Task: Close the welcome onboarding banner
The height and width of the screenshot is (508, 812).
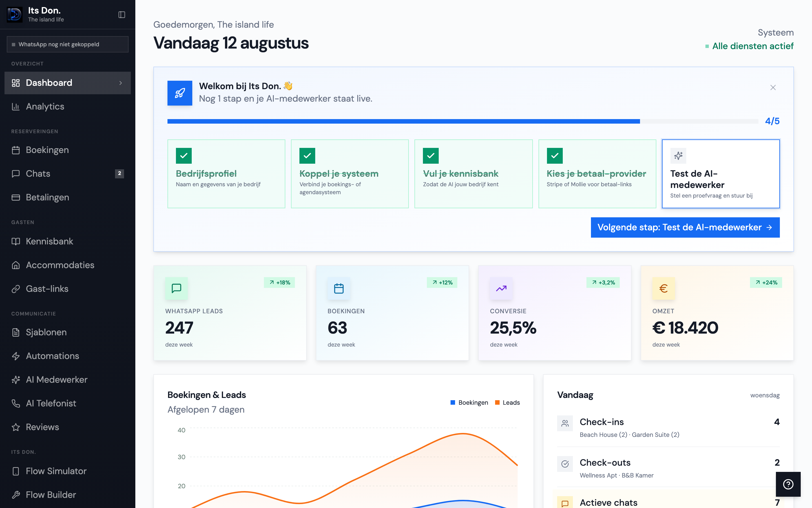Action: (773, 87)
